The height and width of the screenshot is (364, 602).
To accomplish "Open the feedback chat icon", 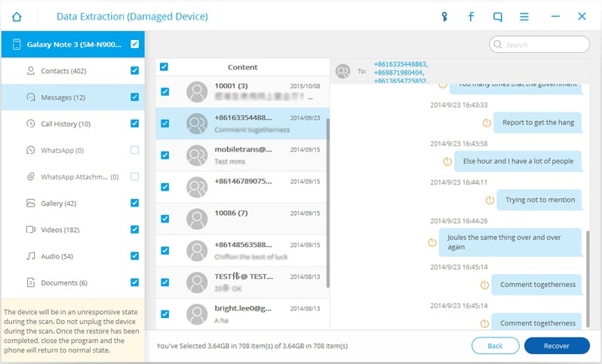I will pos(498,17).
